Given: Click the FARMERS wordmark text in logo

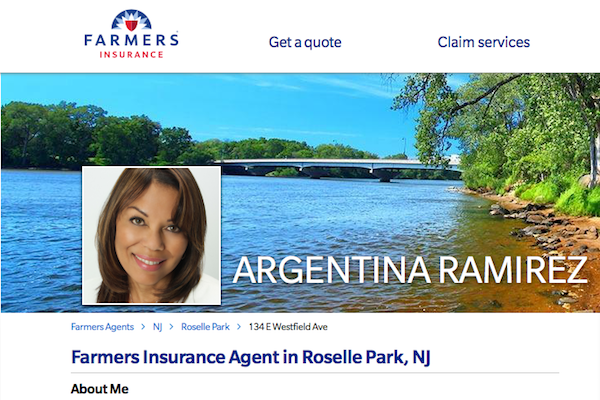Looking at the screenshot, I should [131, 40].
